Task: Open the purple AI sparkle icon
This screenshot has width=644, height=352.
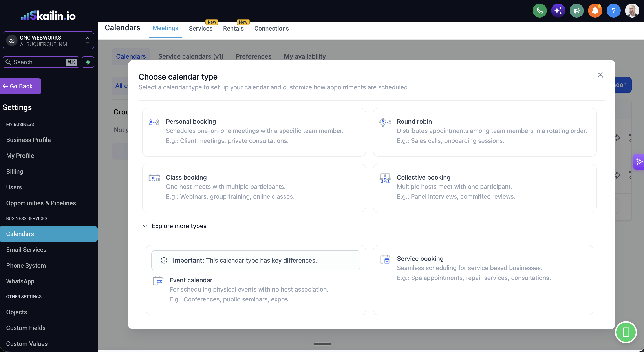Action: (558, 11)
